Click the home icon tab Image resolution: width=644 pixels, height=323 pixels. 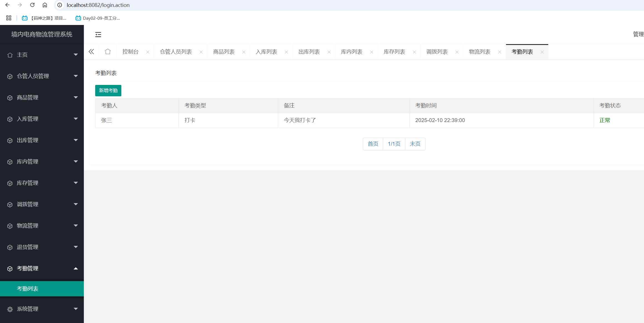pyautogui.click(x=108, y=52)
